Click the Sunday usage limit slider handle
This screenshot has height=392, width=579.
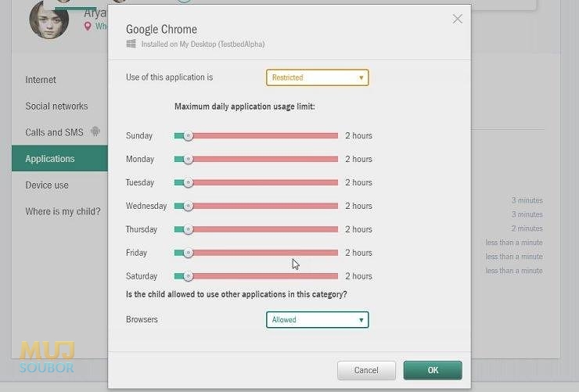pyautogui.click(x=188, y=136)
